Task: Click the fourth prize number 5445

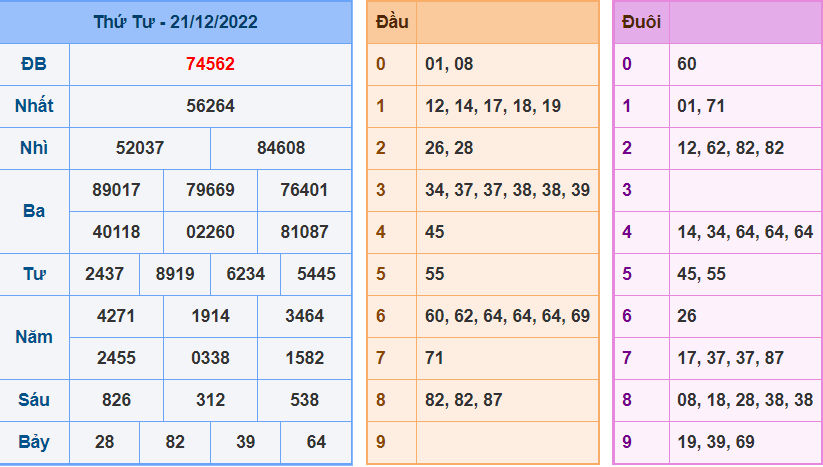Action: tap(316, 274)
